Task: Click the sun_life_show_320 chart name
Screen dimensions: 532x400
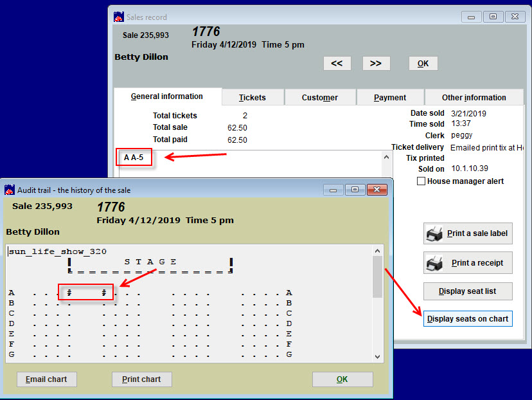Action: [58, 251]
